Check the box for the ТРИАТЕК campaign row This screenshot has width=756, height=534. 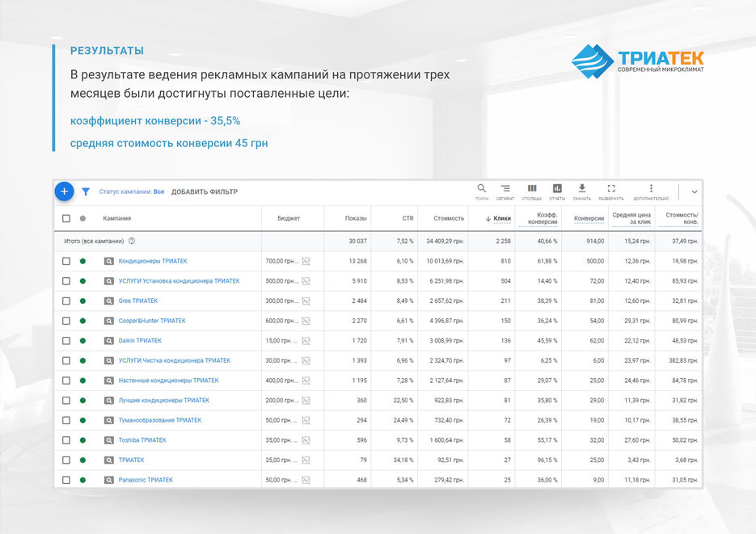coord(66,460)
